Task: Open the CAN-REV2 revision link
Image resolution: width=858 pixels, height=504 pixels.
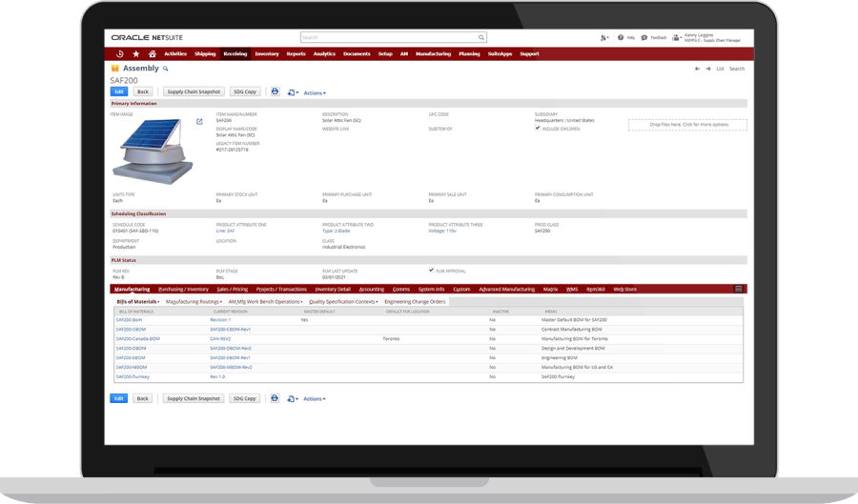Action: (220, 339)
